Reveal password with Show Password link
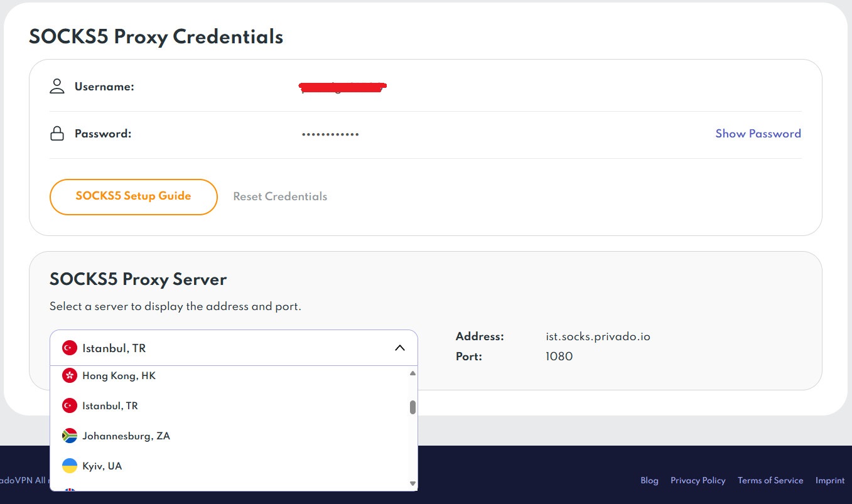The height and width of the screenshot is (504, 852). pos(758,134)
